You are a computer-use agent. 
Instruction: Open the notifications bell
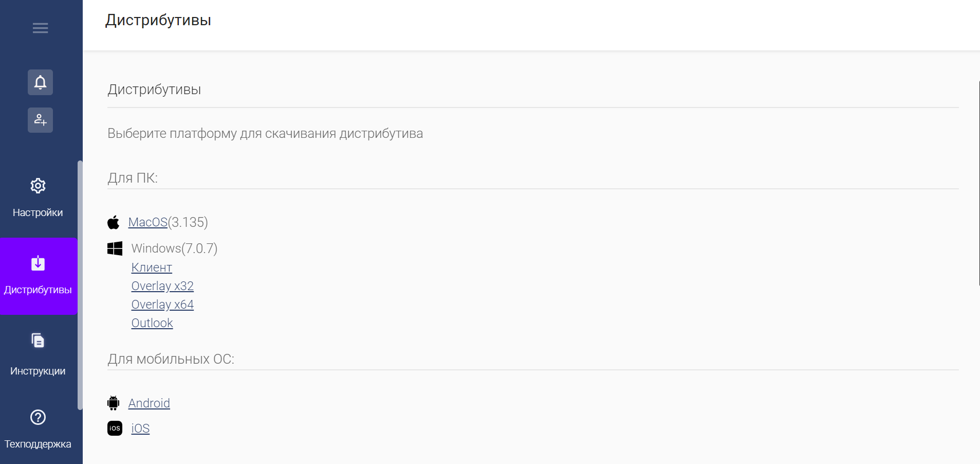pos(40,82)
